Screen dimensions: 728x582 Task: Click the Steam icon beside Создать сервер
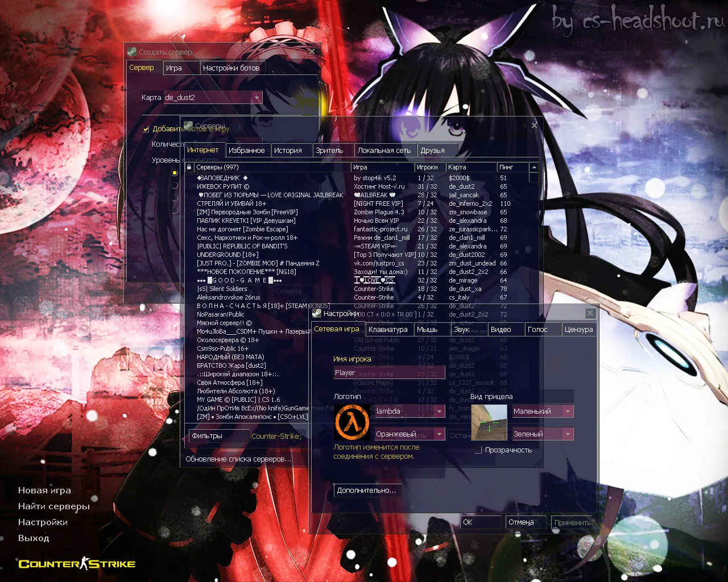coord(132,52)
